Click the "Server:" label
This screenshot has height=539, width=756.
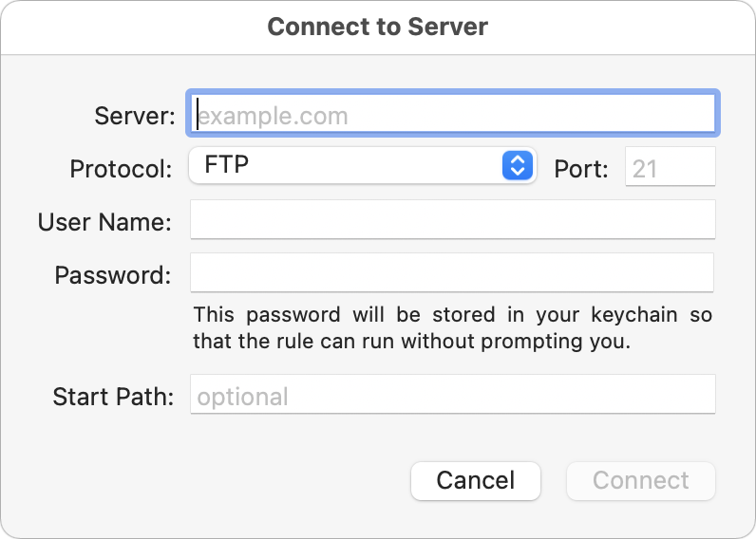pos(135,116)
